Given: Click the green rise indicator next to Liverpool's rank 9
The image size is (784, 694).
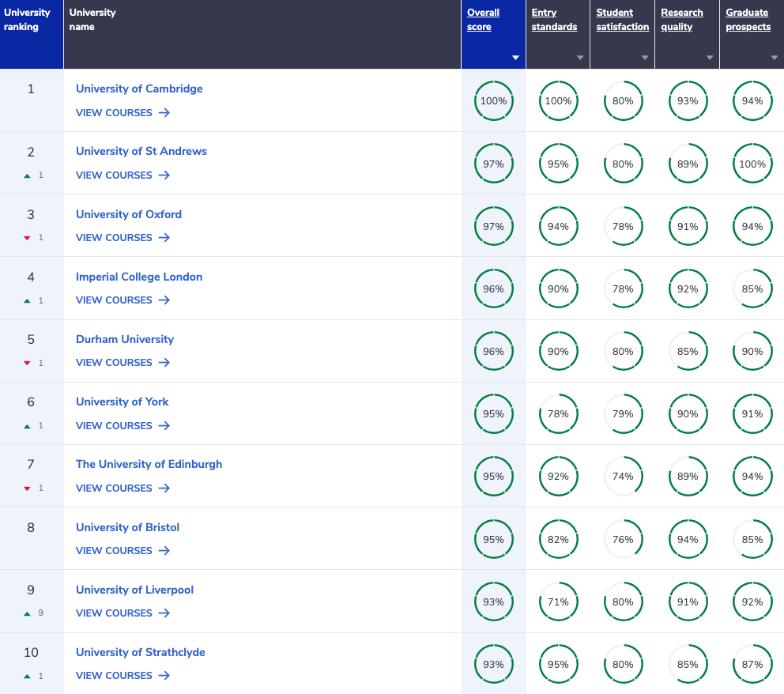Looking at the screenshot, I should point(27,613).
